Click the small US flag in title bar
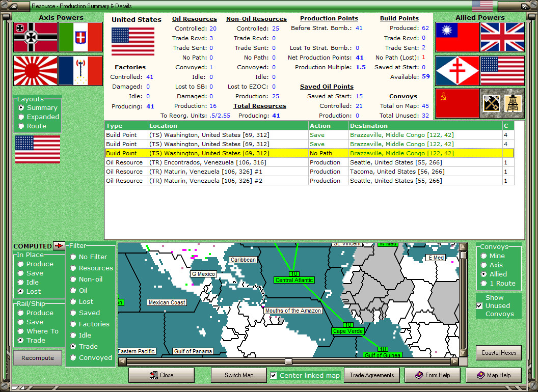Image resolution: width=538 pixels, height=392 pixels. 482,6
